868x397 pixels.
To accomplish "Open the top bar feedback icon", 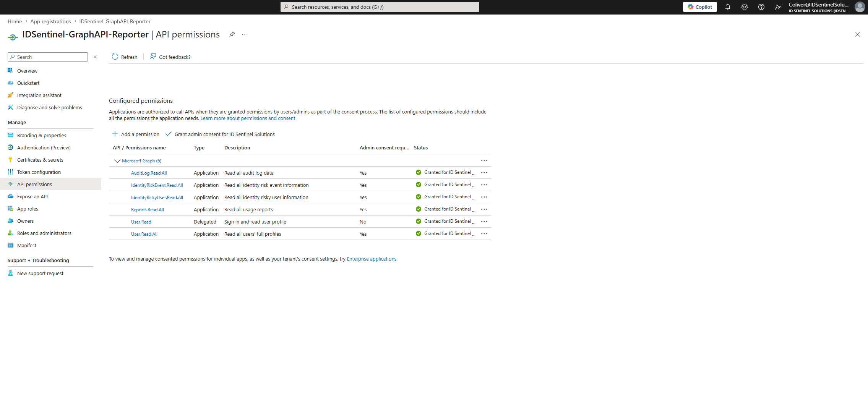I will pyautogui.click(x=778, y=7).
